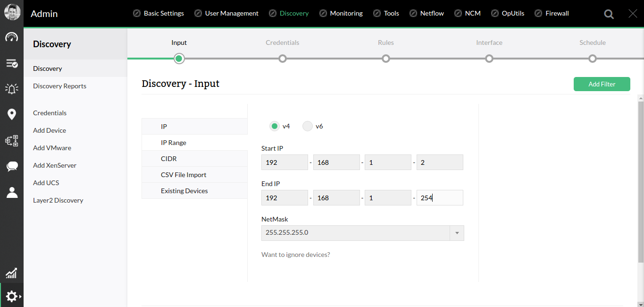Open the Inventory sidebar icon
644x307 pixels.
click(11, 63)
